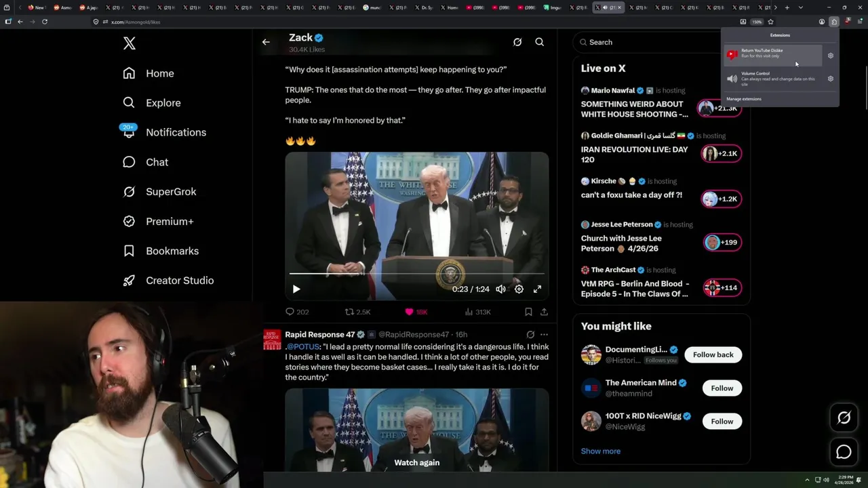Image resolution: width=868 pixels, height=488 pixels.
Task: Open SuperGrok in the sidebar
Action: pyautogui.click(x=159, y=192)
